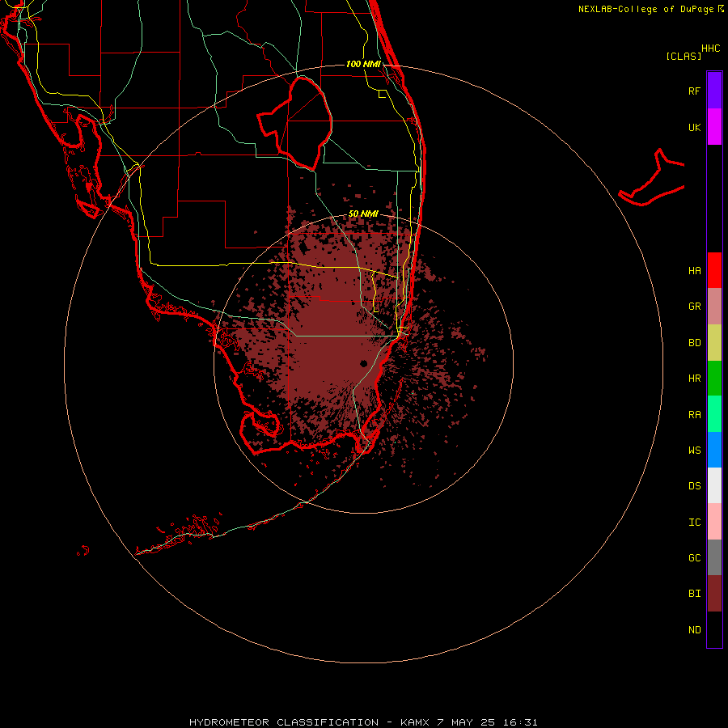Click the RA light green legend swatch
Image resolution: width=728 pixels, height=728 pixels.
pos(714,414)
